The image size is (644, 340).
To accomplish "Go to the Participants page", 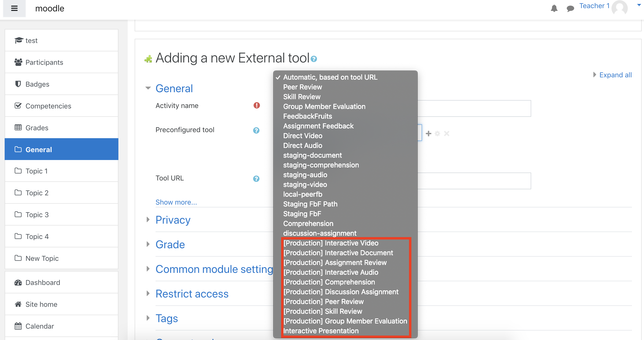I will [x=62, y=62].
